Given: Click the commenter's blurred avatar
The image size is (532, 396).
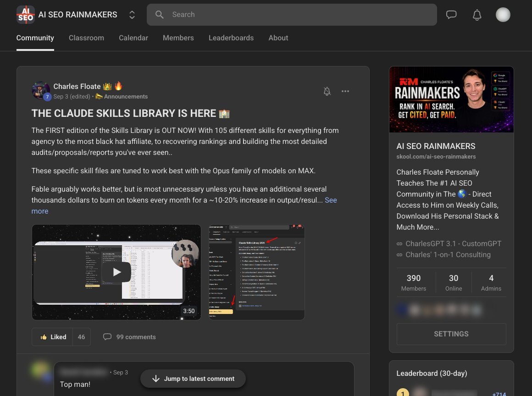Looking at the screenshot, I should click(x=40, y=370).
